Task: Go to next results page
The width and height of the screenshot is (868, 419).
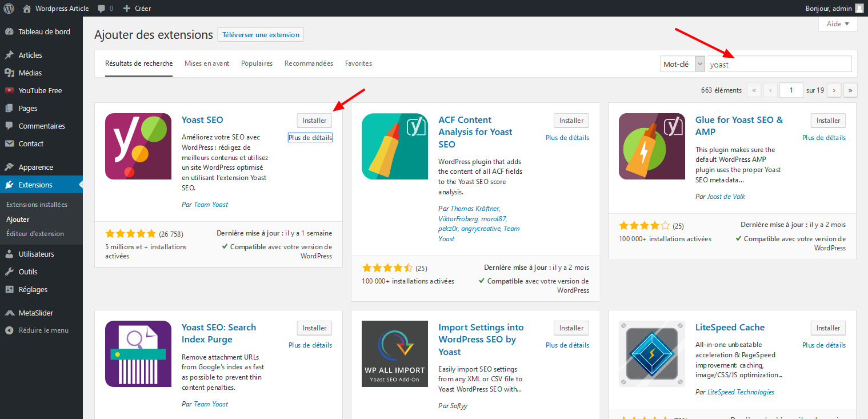Action: point(834,90)
